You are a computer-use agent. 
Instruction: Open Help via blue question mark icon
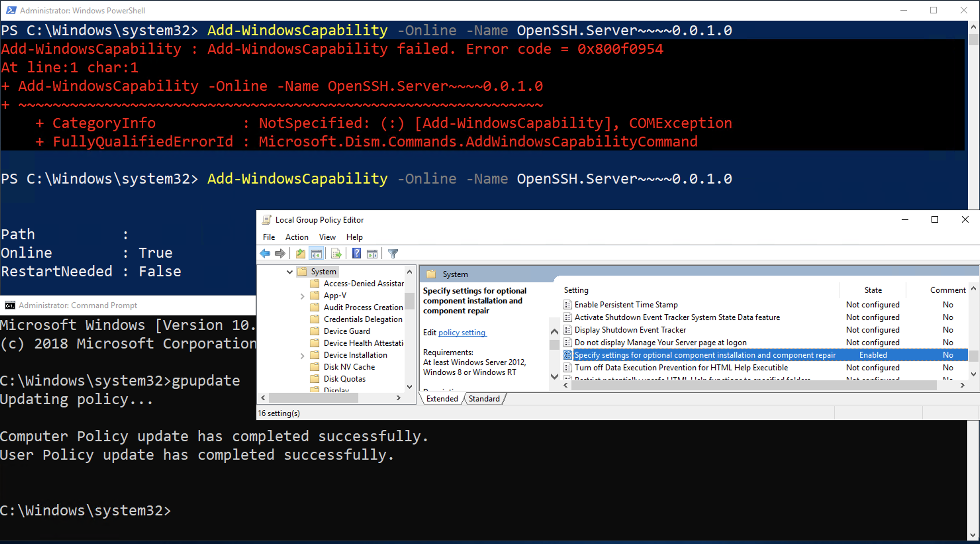coord(357,253)
